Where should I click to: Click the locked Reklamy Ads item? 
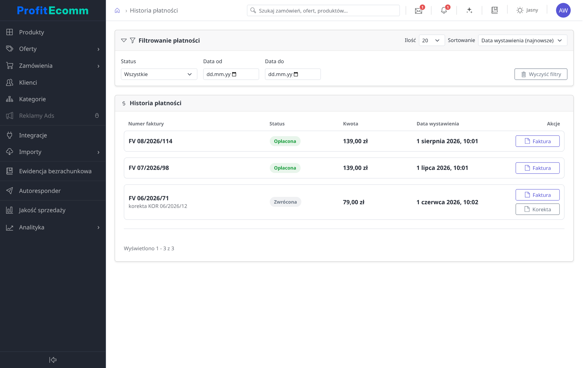tap(53, 116)
